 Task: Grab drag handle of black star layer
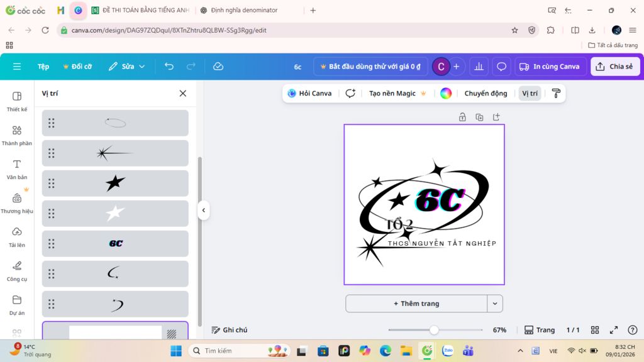click(x=52, y=183)
